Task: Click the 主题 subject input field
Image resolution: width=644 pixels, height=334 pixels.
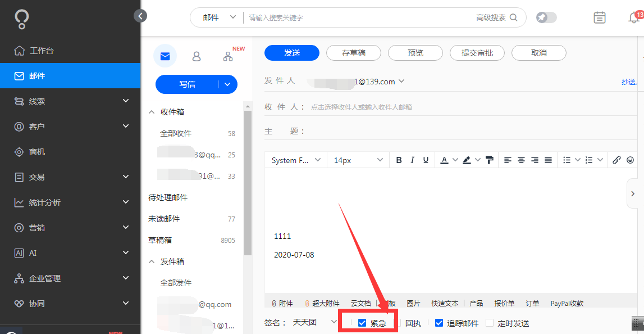Action: (x=393, y=130)
